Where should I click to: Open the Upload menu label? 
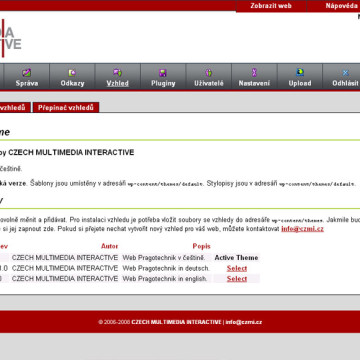(300, 83)
